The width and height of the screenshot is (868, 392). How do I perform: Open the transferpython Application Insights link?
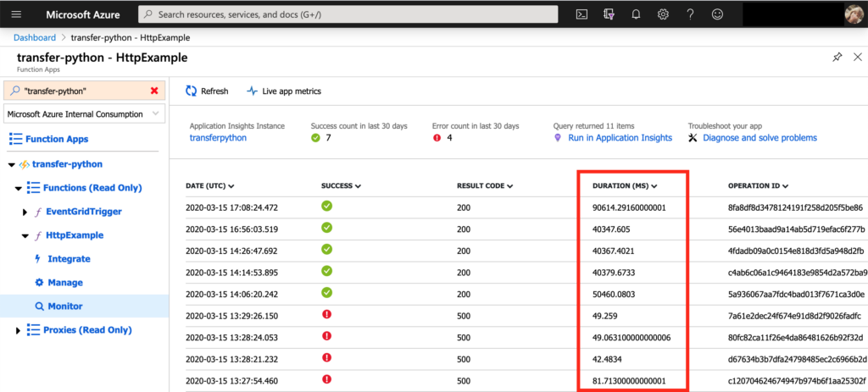tap(218, 138)
